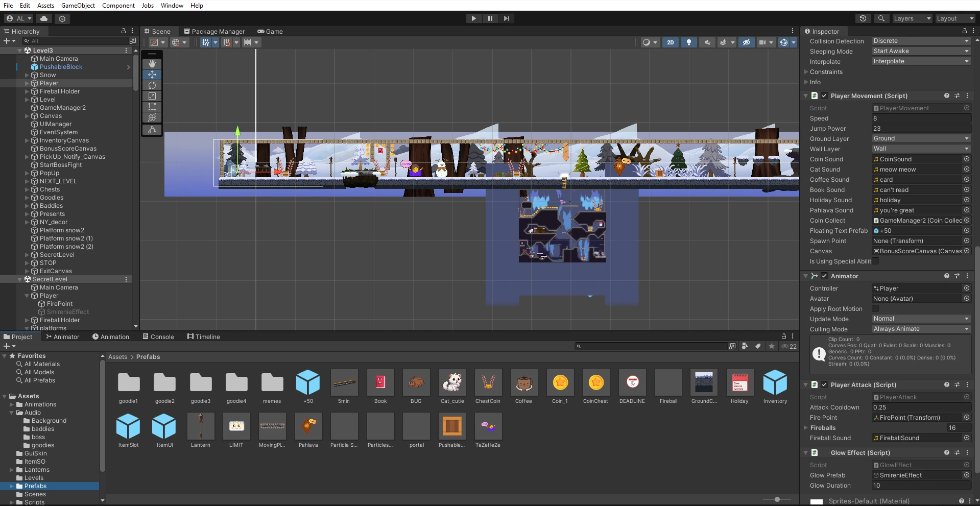Pick object for Controller field

(x=967, y=288)
